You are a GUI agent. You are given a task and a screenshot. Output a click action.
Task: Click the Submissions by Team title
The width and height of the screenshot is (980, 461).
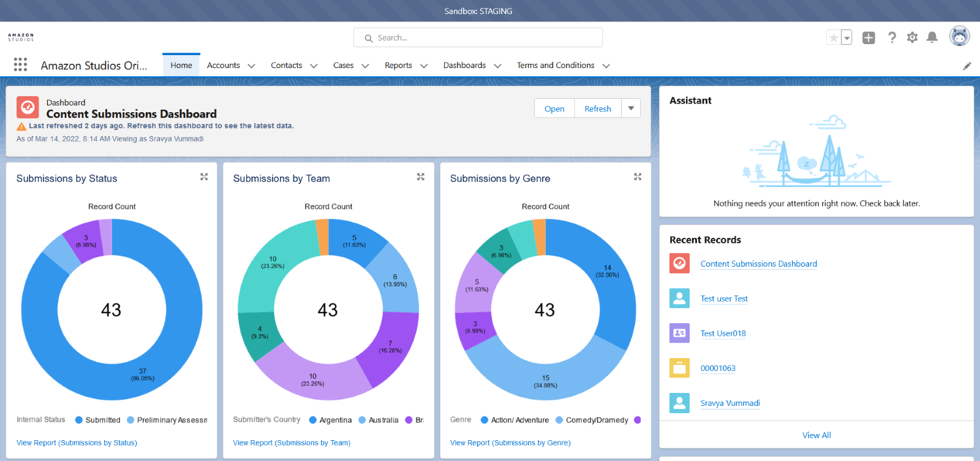(x=282, y=178)
